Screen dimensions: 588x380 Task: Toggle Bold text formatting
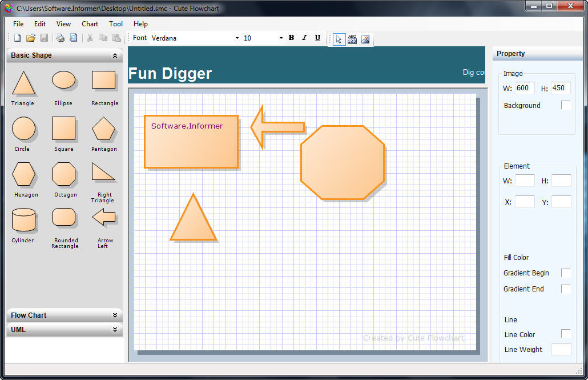click(x=291, y=38)
